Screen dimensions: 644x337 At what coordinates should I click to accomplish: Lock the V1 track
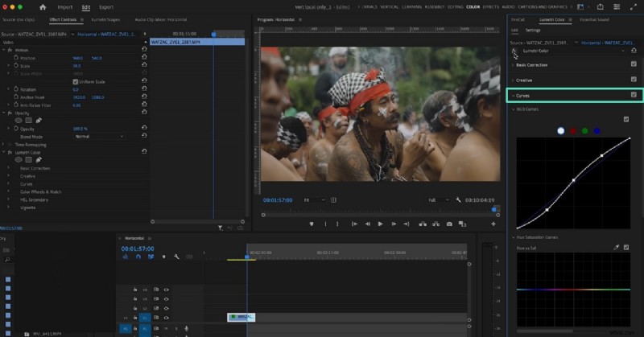click(x=135, y=318)
